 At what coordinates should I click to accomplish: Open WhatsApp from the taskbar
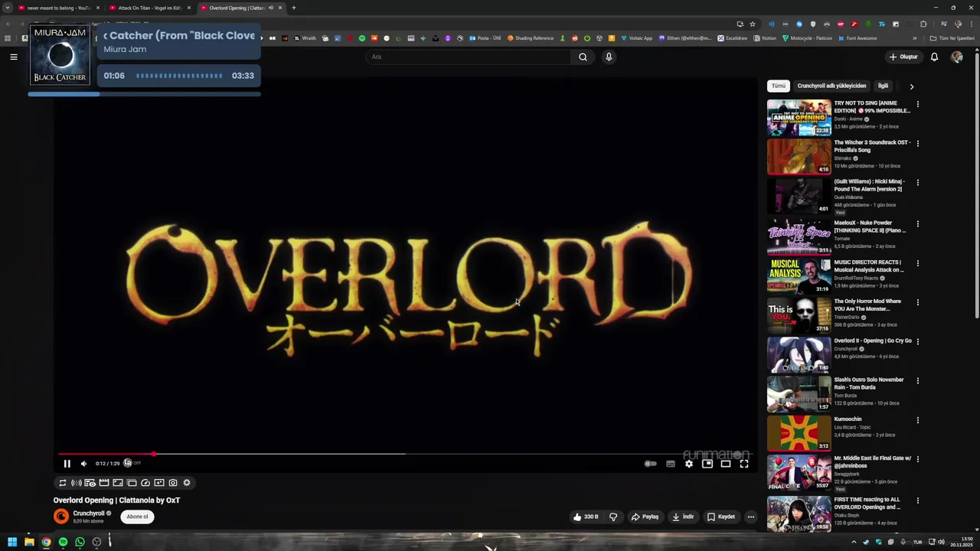click(80, 542)
